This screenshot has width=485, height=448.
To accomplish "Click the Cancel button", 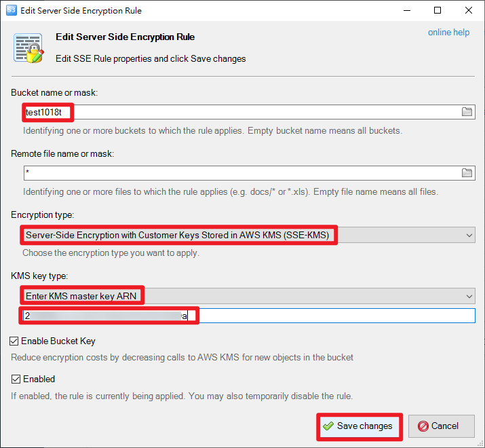I will (442, 426).
